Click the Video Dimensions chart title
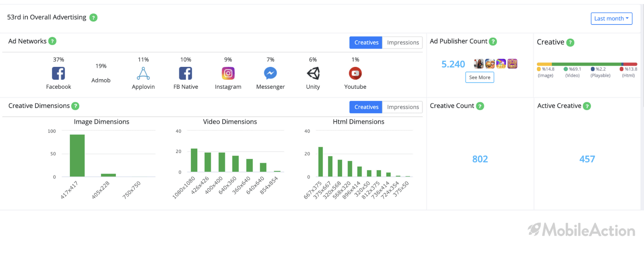 click(x=230, y=122)
